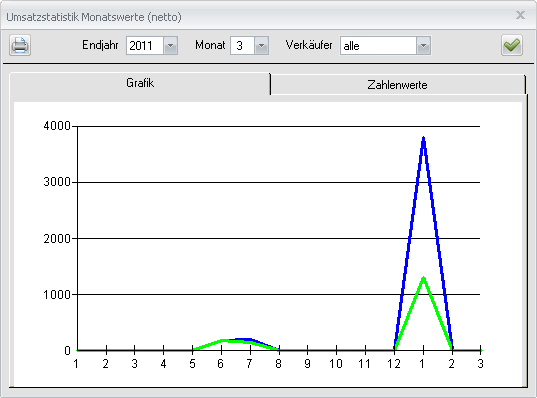The width and height of the screenshot is (537, 398).
Task: Click the x-axis label 11
Action: pos(365,363)
